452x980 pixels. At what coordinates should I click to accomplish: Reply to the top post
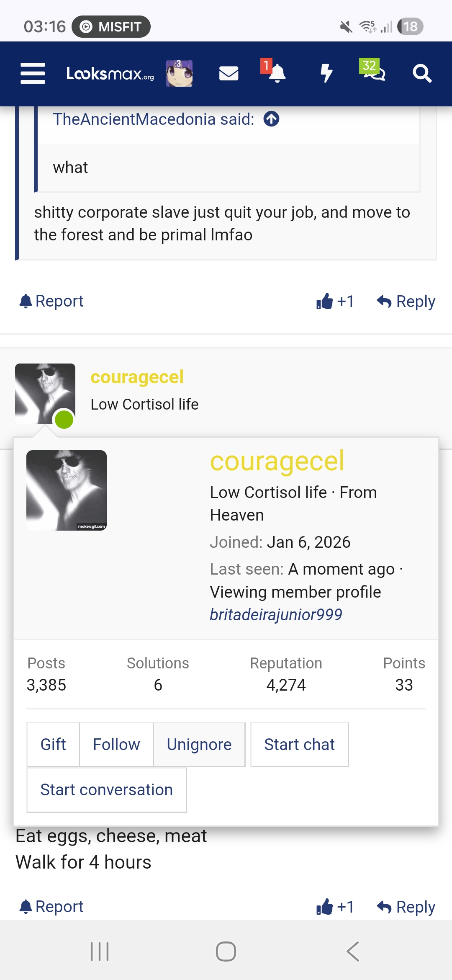click(406, 301)
